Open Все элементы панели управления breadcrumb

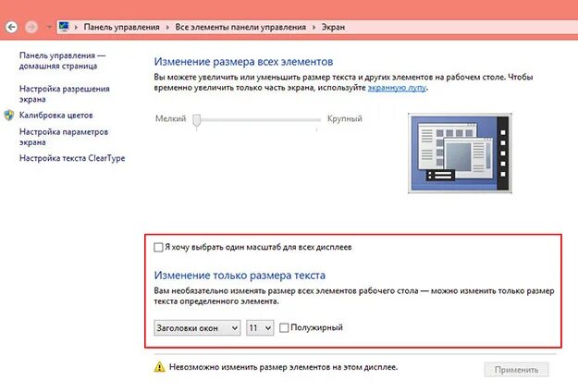pos(240,27)
